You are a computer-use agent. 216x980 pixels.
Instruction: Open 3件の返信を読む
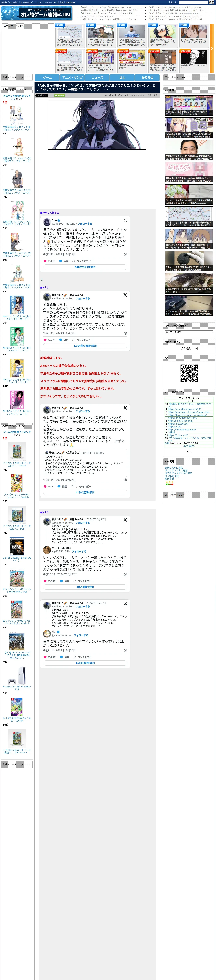click(x=85, y=587)
